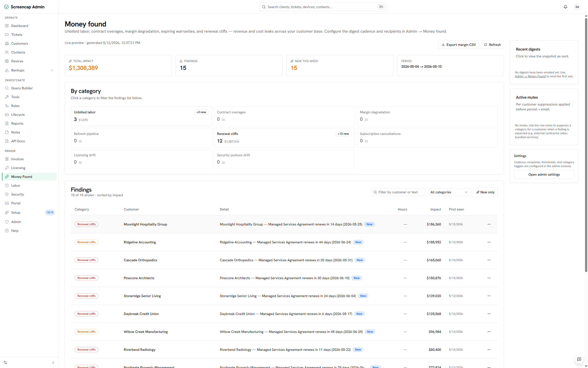Click the Refresh button
Screen dimensions: 588x368
[492, 45]
